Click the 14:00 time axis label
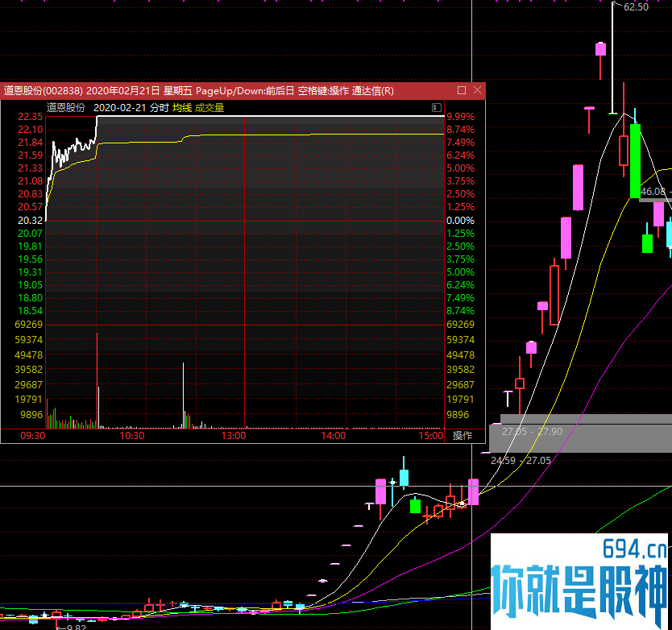This screenshot has width=672, height=630. coord(334,435)
